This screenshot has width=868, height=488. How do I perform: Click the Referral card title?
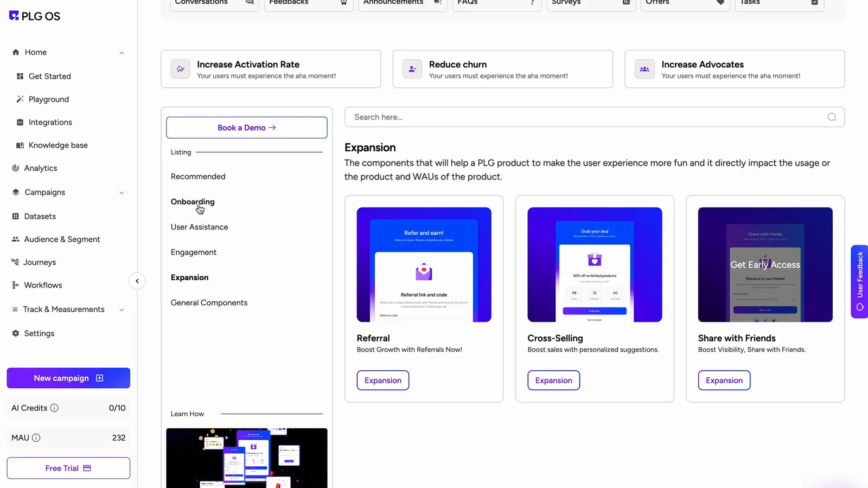(x=373, y=338)
